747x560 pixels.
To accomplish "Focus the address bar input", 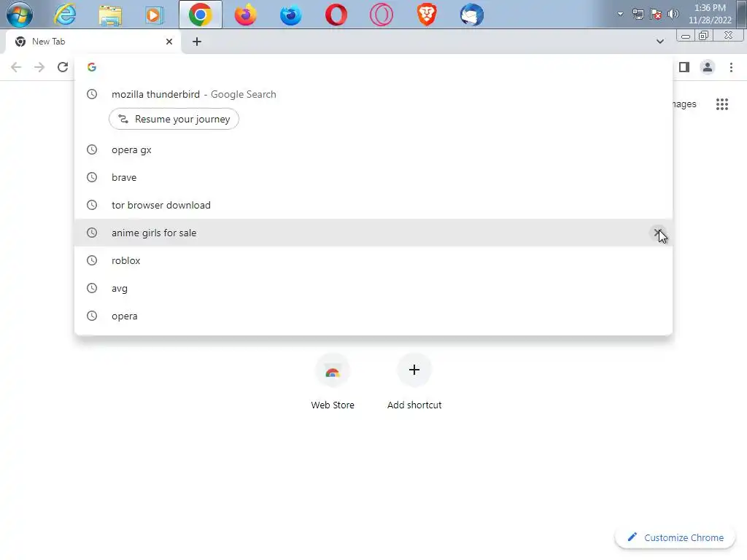I will (x=373, y=67).
